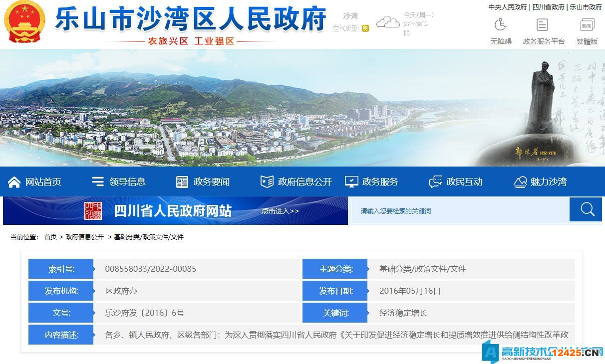This screenshot has height=364, width=605.
Task: Click 首页 in the breadcrumb trail
Action: pyautogui.click(x=50, y=237)
